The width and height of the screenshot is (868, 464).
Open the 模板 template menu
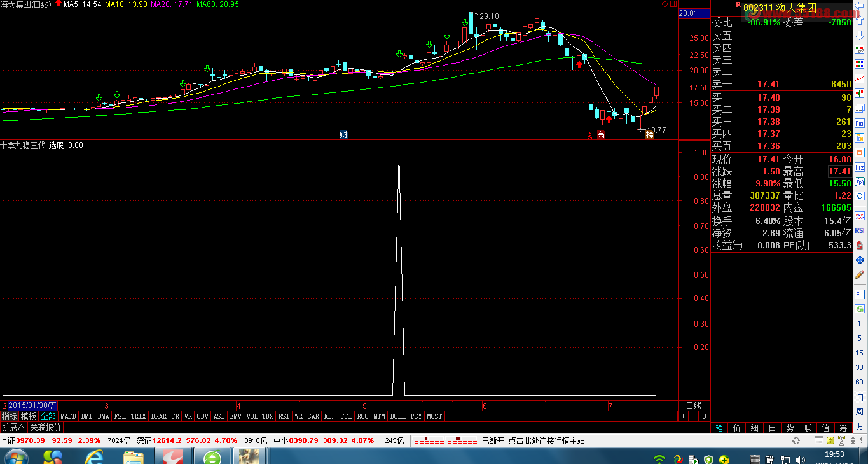pyautogui.click(x=29, y=416)
